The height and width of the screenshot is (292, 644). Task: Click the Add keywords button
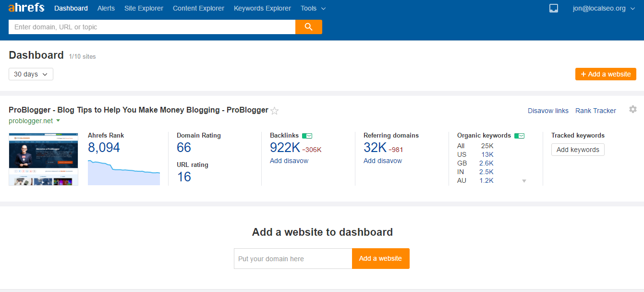tap(578, 150)
